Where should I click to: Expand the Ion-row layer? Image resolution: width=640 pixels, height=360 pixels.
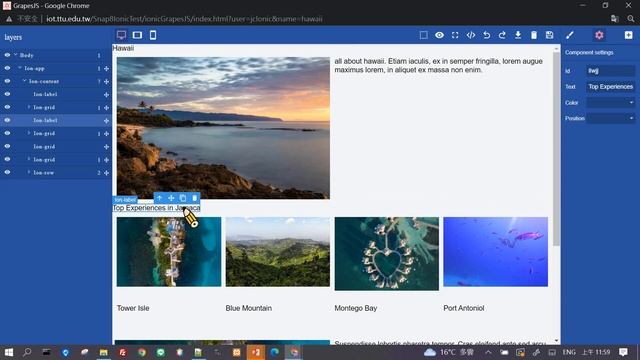[29, 172]
